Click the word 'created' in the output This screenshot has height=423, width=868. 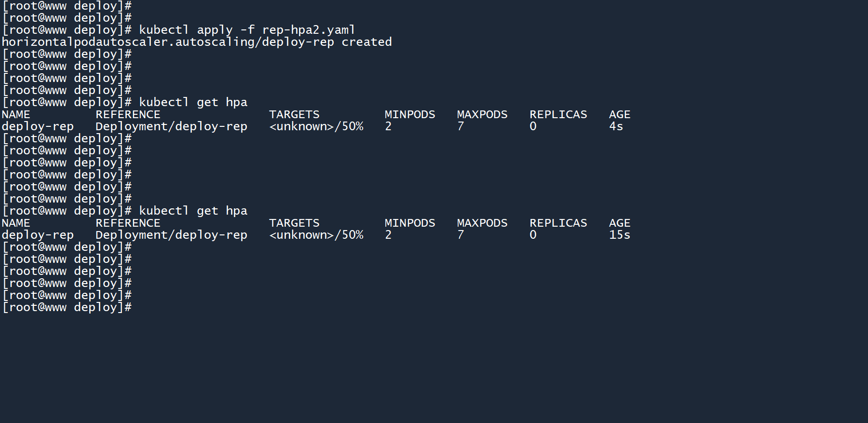(x=366, y=42)
